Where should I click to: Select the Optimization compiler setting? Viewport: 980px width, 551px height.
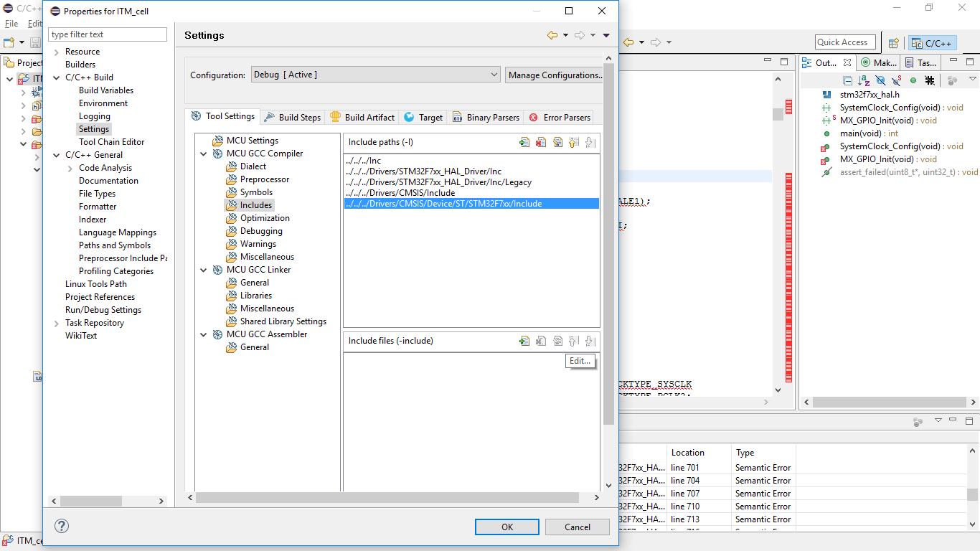click(265, 218)
